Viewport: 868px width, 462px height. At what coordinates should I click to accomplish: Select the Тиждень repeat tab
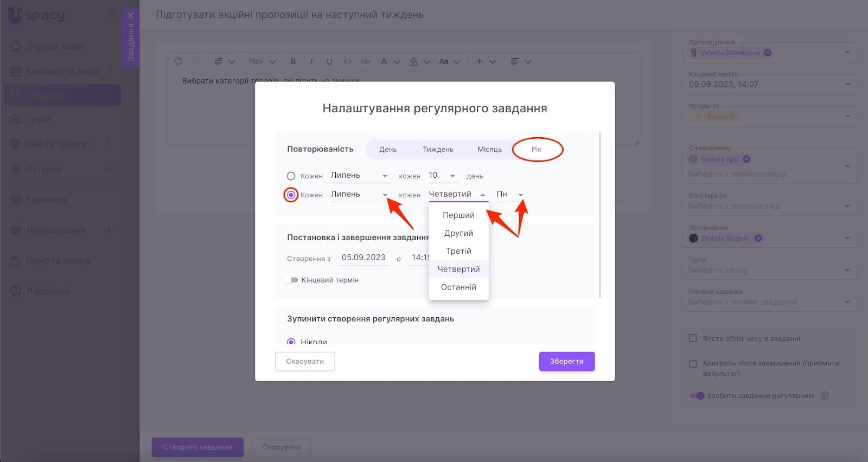click(x=438, y=149)
